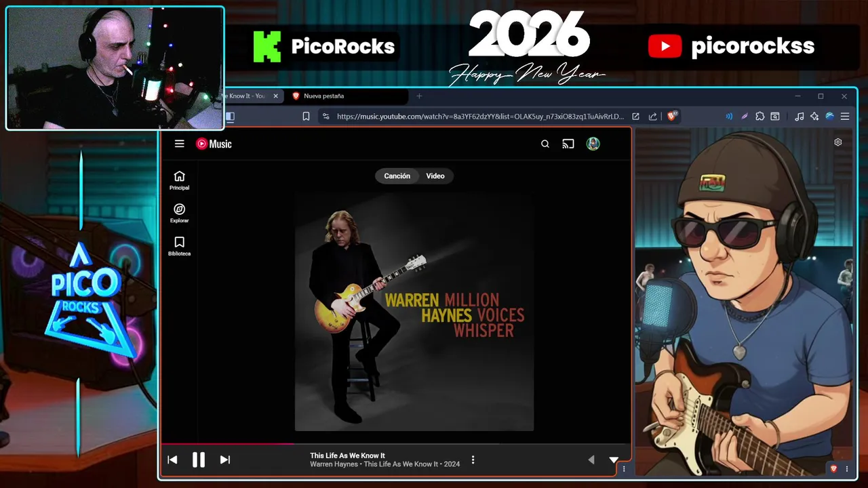Viewport: 868px width, 488px height.
Task: Switch to Canción view
Action: coord(397,176)
